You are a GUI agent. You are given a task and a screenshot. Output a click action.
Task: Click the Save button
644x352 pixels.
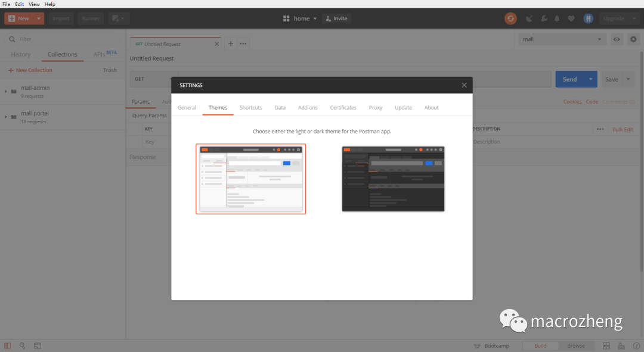point(612,79)
